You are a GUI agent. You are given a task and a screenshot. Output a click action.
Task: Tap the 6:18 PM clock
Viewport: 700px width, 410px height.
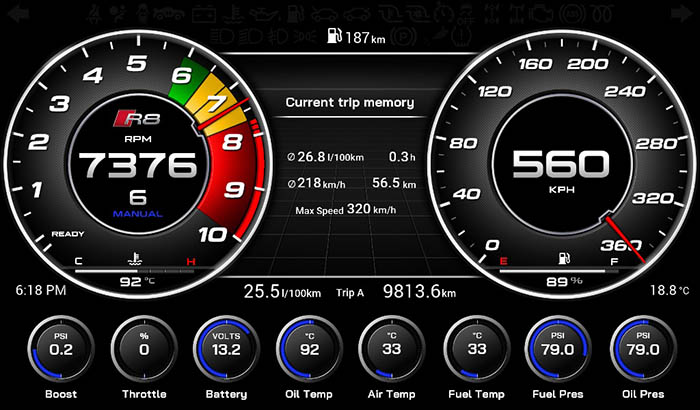pos(41,290)
